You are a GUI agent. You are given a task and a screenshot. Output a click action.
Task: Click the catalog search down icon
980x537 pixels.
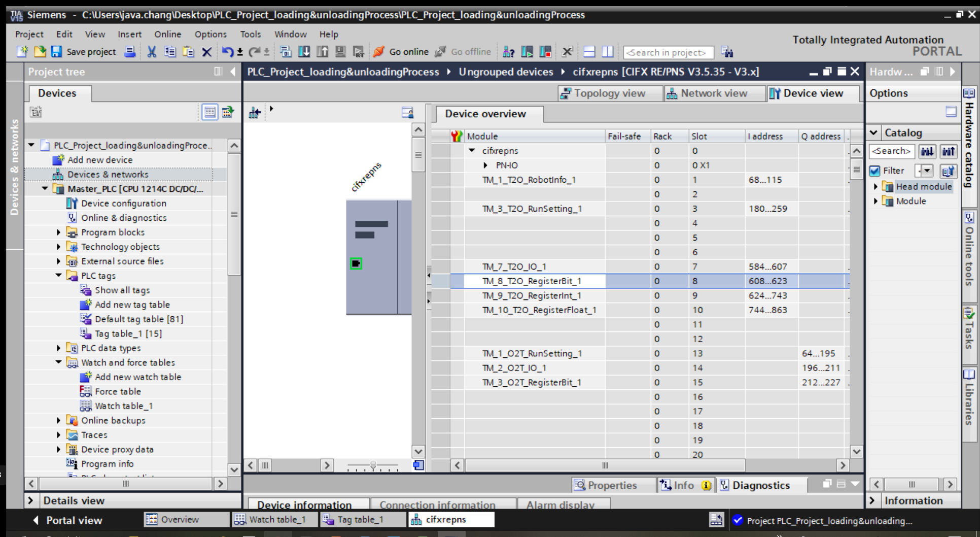927,151
